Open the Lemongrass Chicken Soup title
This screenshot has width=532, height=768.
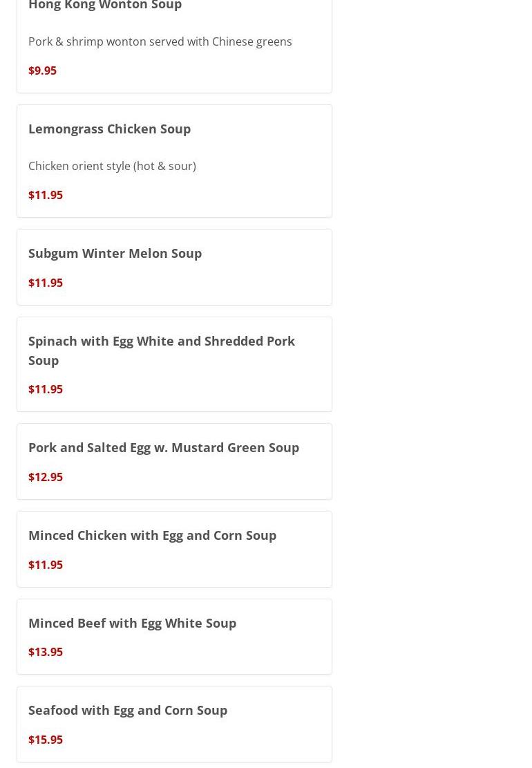(109, 129)
